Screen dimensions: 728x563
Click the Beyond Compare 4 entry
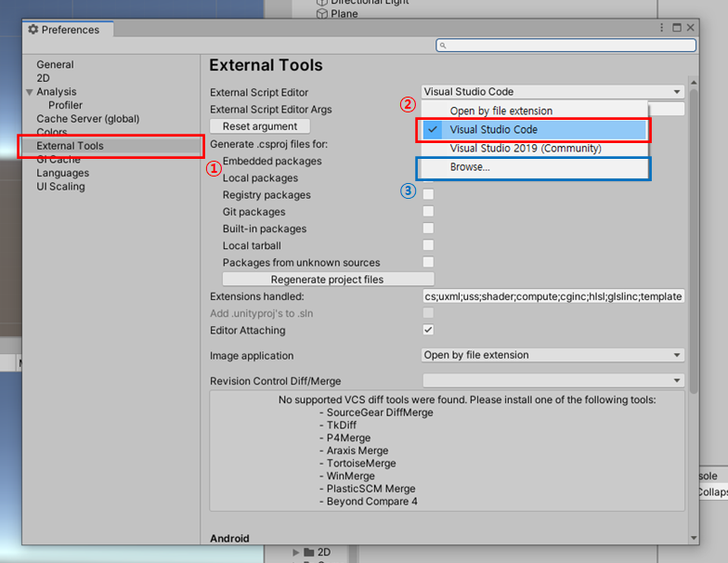pos(371,502)
